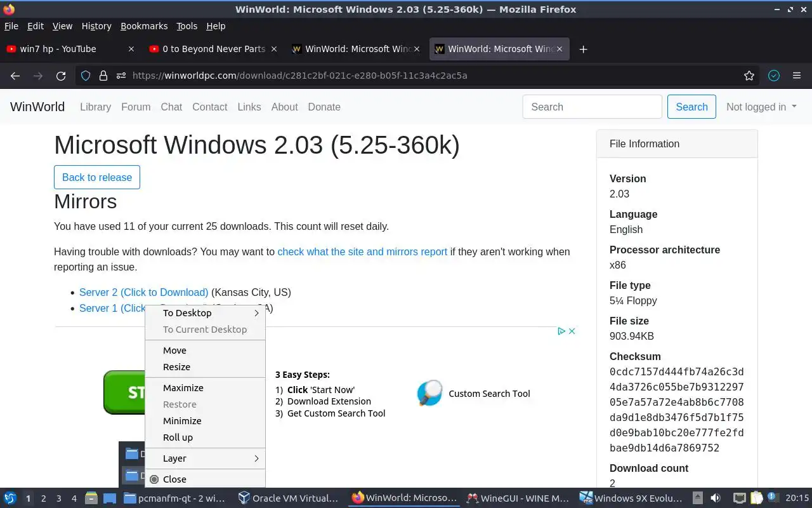Click the Firefox logo in title bar
This screenshot has width=812, height=508.
coord(9,9)
